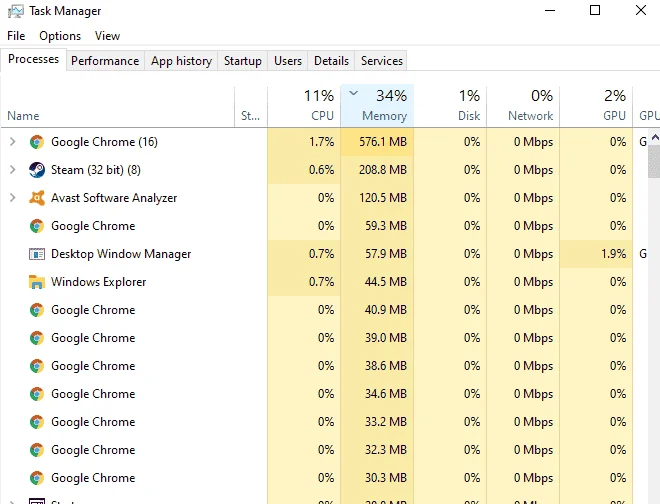Switch to the App history tab
The image size is (660, 504).
click(x=181, y=61)
